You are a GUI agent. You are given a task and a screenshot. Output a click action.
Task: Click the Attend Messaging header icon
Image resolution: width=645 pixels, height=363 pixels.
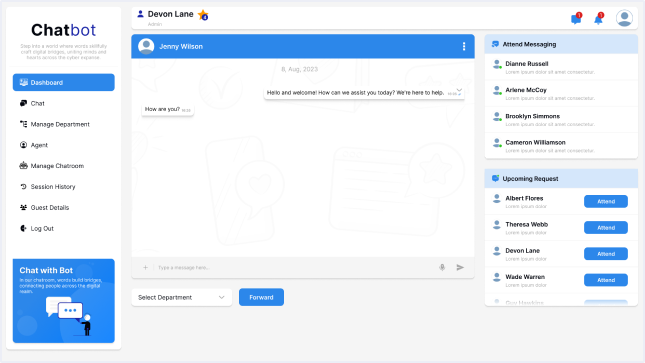tap(495, 44)
